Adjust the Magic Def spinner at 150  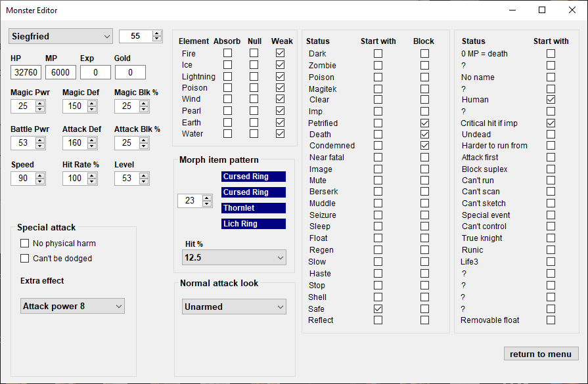80,106
